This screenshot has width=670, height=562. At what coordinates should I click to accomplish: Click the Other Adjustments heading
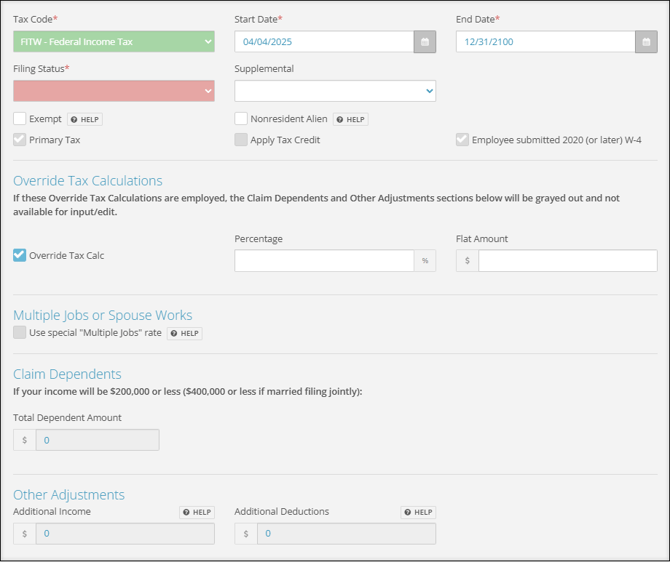tap(69, 495)
